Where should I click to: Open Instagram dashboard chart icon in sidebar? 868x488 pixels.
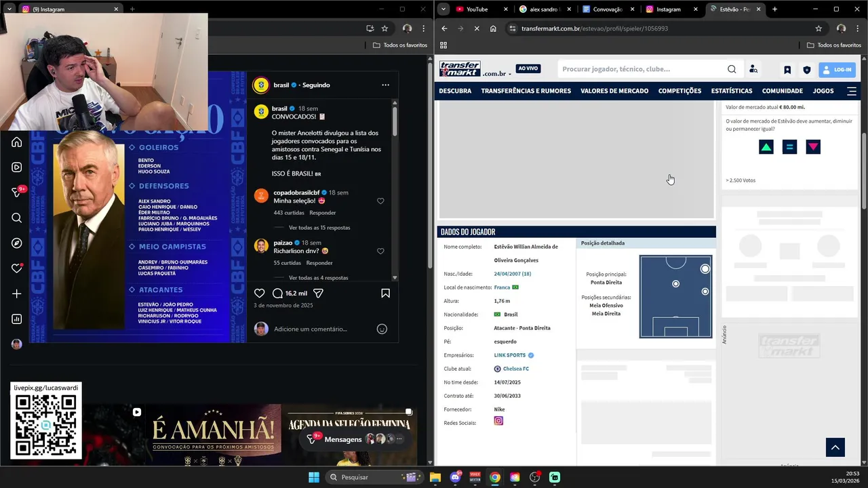17,319
